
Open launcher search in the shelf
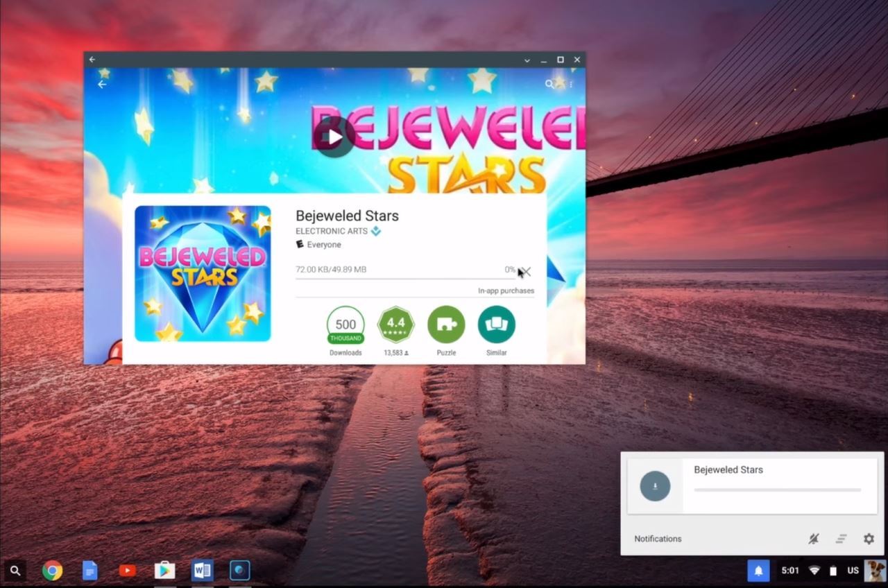click(15, 571)
